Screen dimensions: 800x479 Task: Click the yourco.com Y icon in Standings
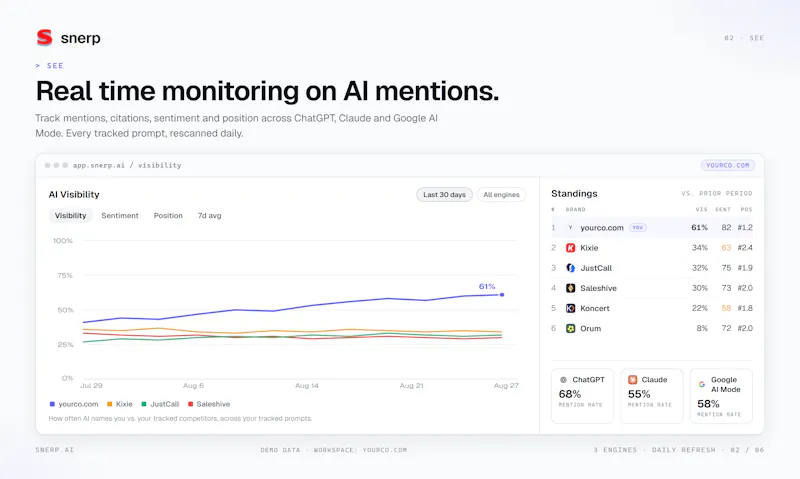tap(570, 228)
